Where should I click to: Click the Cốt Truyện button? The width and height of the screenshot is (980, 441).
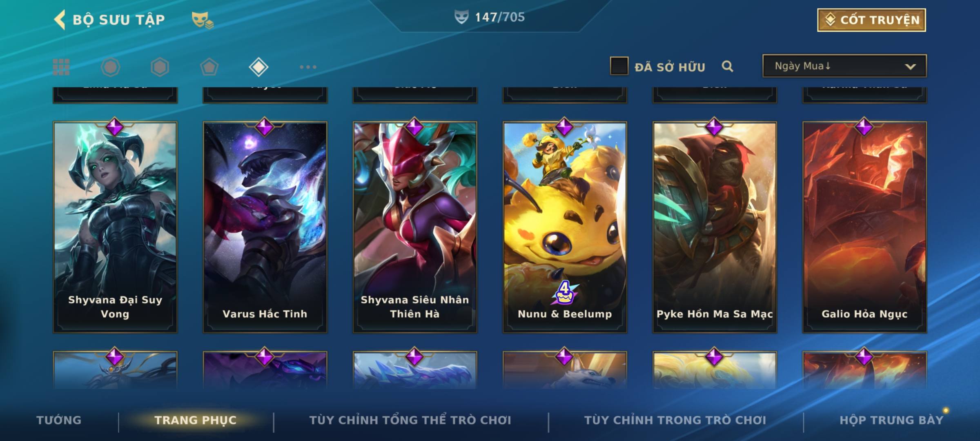tap(871, 20)
